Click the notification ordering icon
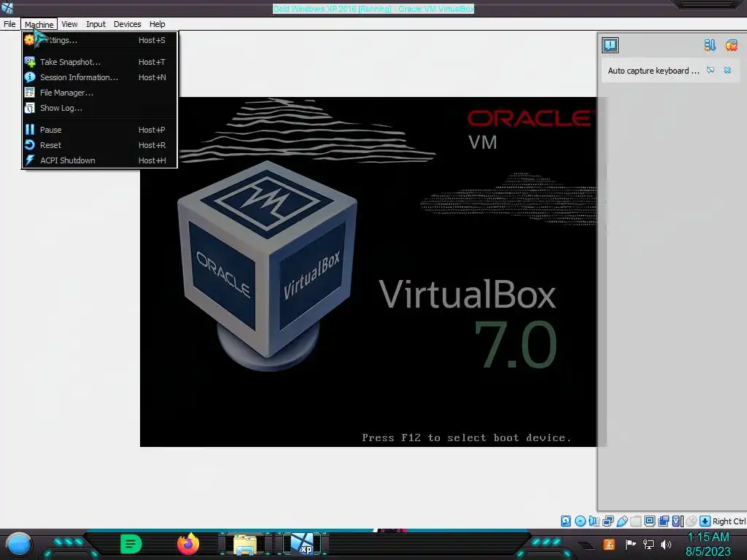 710,45
